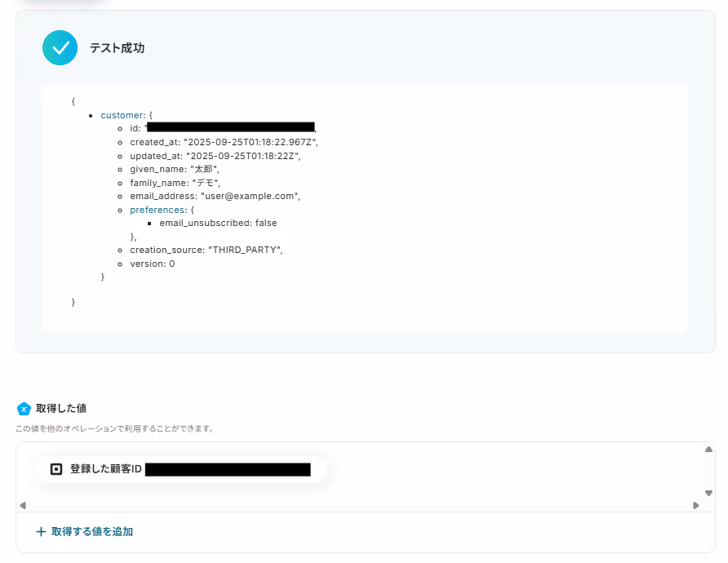Click the scroll up arrow of value list
This screenshot has width=728, height=563.
(x=708, y=450)
